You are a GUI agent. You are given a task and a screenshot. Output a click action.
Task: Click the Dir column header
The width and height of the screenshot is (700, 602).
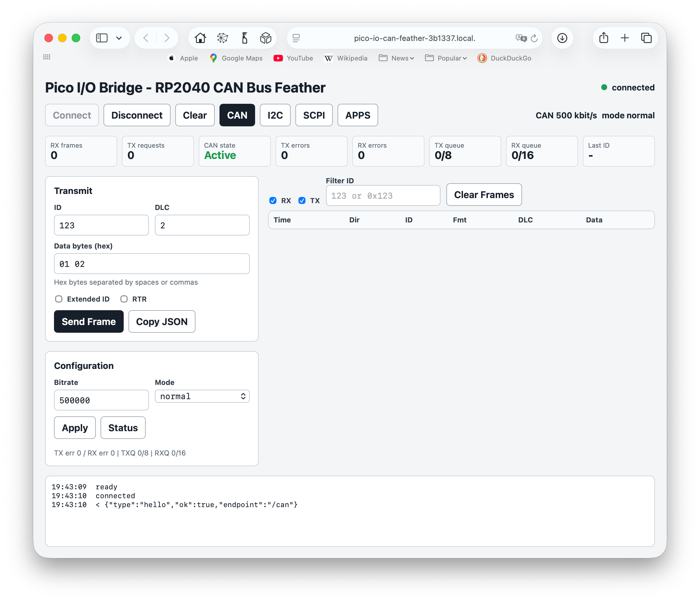pyautogui.click(x=354, y=220)
